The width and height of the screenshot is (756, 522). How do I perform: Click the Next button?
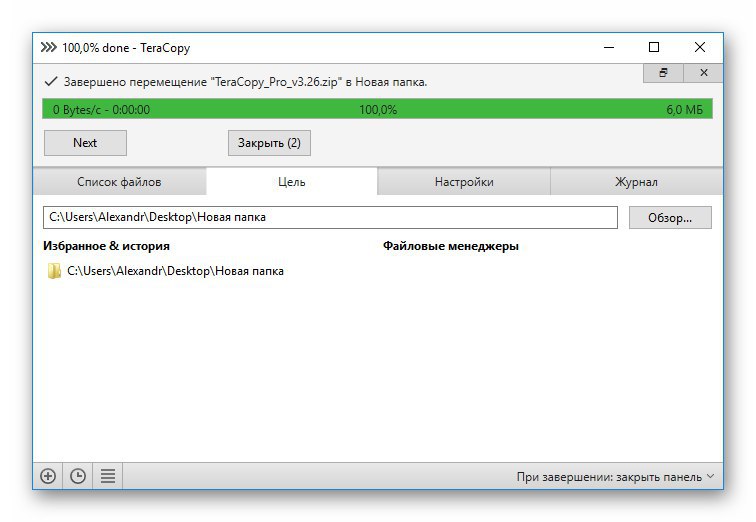(85, 143)
